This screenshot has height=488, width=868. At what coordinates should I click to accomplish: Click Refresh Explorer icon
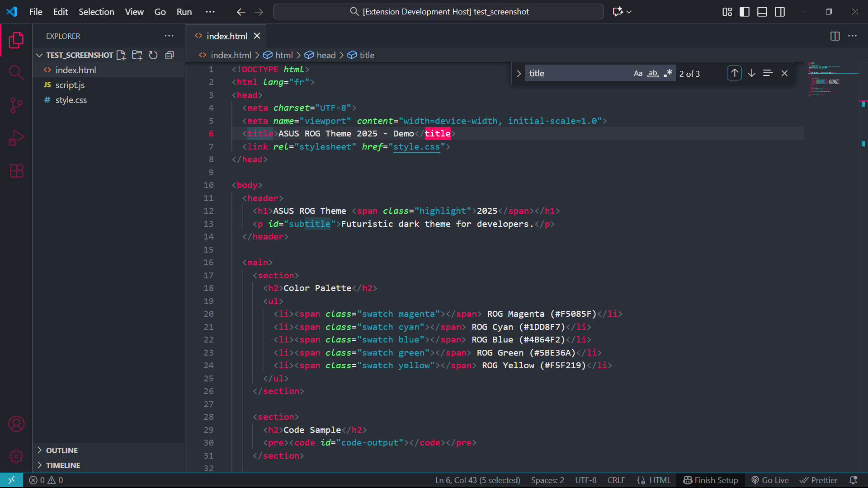pos(153,55)
